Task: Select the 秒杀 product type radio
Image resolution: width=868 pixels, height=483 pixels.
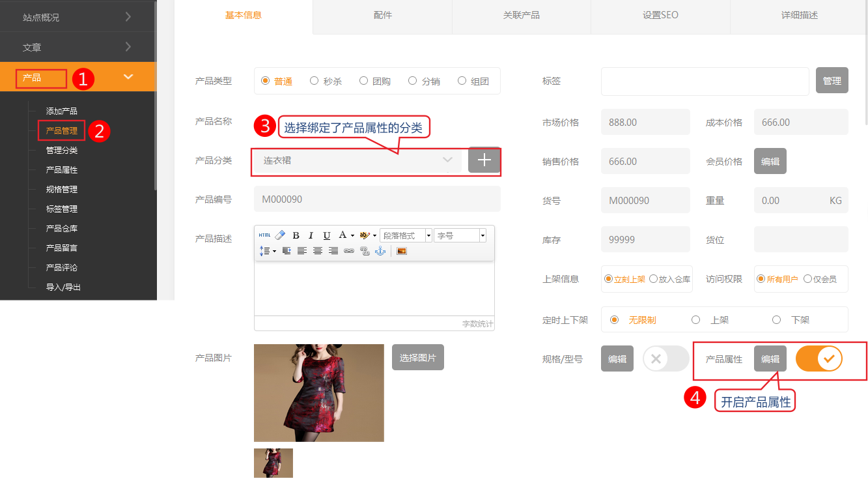Action: coord(315,81)
